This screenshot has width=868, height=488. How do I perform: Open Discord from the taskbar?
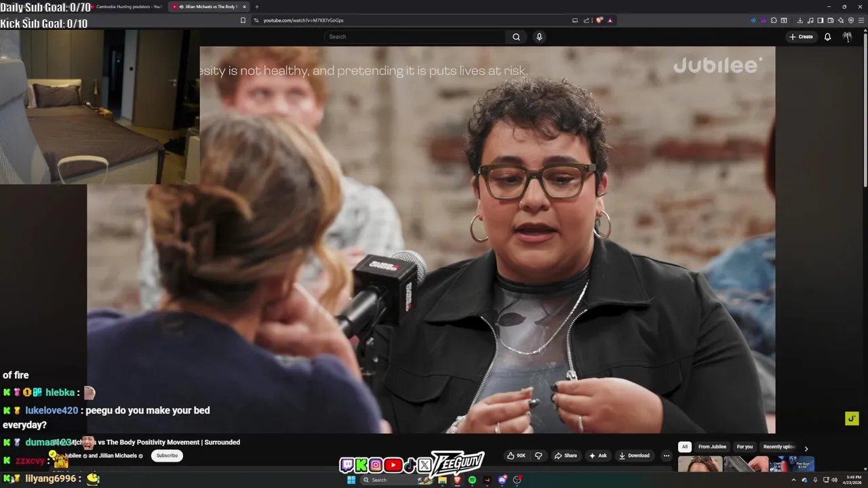click(x=502, y=480)
